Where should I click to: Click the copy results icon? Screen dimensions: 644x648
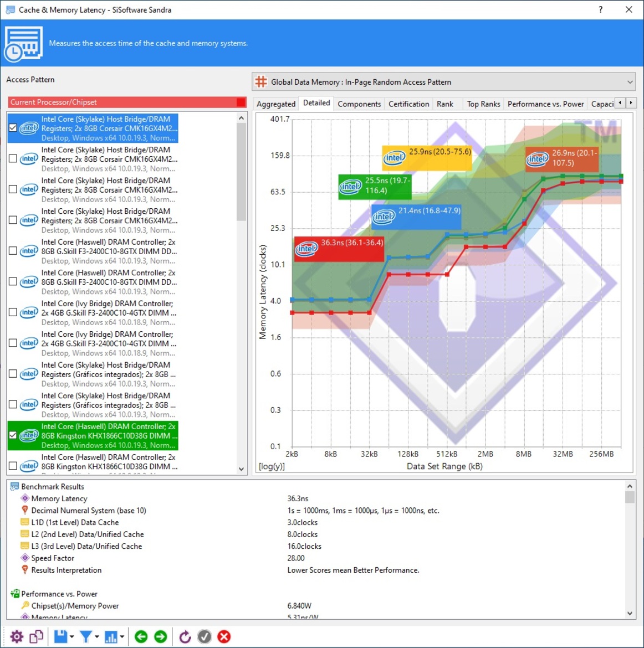click(37, 636)
